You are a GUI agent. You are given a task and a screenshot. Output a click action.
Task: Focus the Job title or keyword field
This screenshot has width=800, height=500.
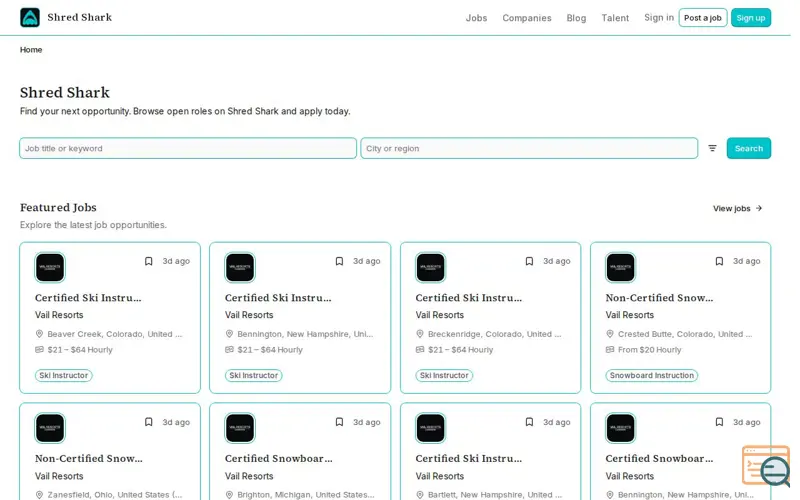click(x=188, y=148)
